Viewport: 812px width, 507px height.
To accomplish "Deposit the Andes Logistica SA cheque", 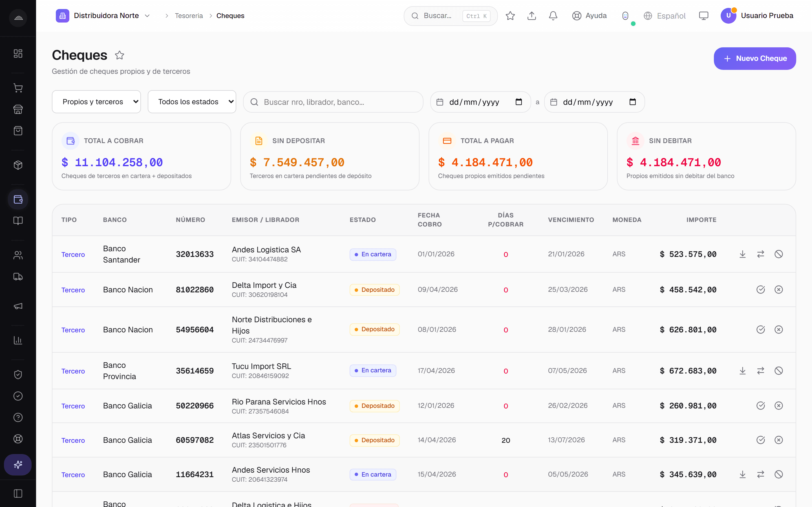I will coord(743,254).
